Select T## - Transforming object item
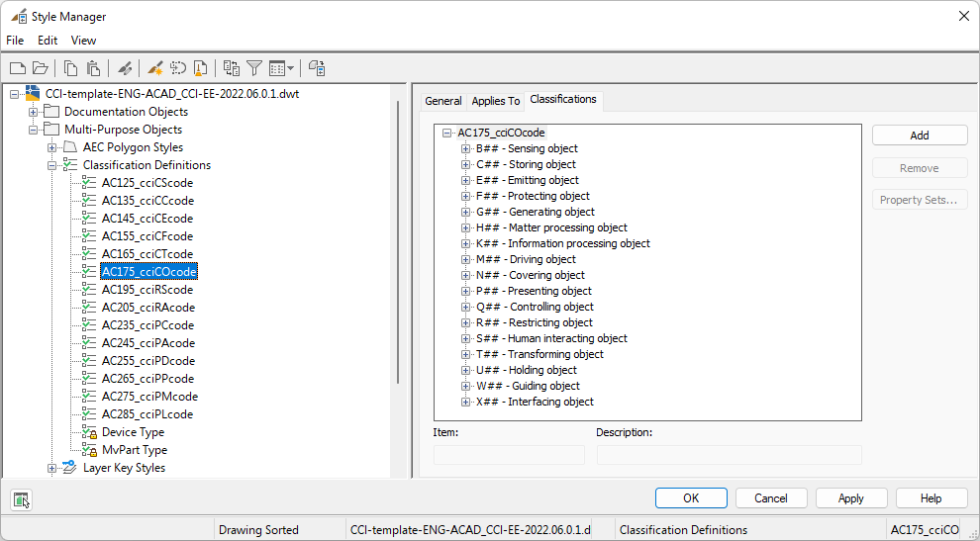The image size is (980, 541). (540, 354)
